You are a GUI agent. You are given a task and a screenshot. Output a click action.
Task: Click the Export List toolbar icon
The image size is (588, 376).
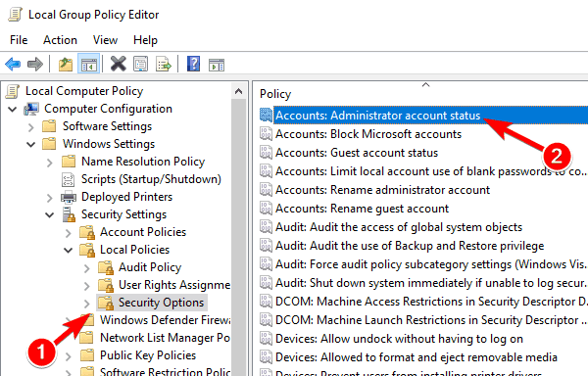tap(164, 65)
